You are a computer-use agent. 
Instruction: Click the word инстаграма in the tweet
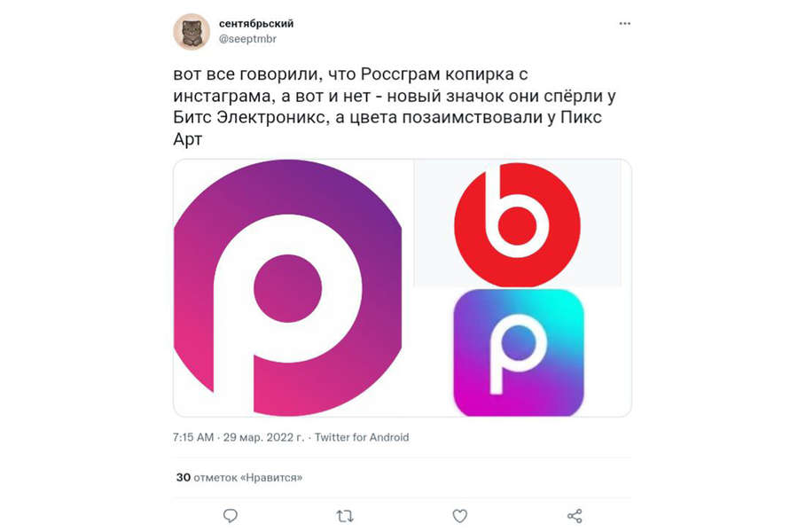click(222, 96)
